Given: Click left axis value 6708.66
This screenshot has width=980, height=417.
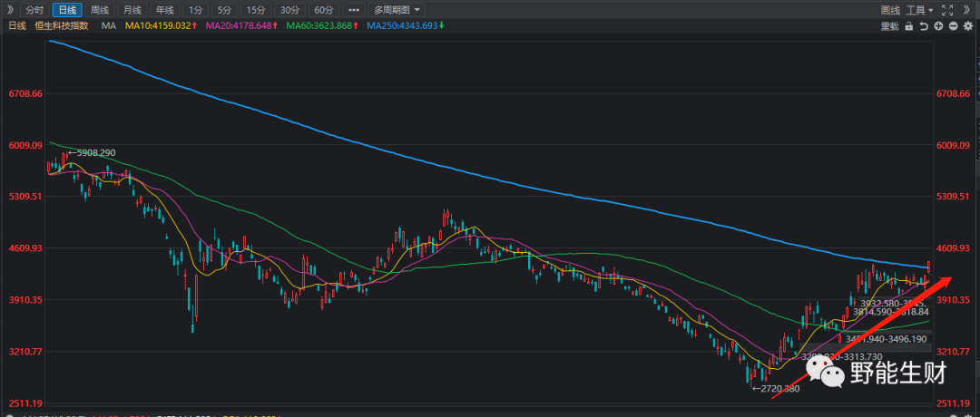Looking at the screenshot, I should coord(25,93).
